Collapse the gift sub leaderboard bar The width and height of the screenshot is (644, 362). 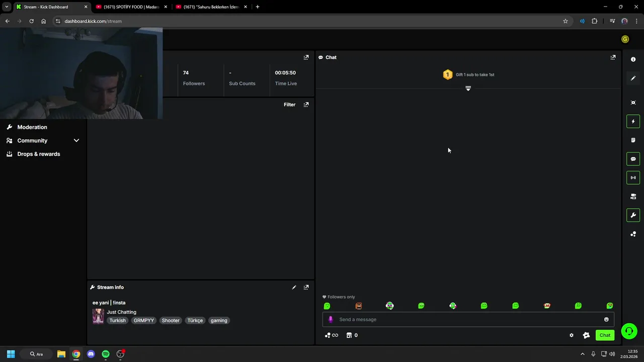pyautogui.click(x=468, y=88)
